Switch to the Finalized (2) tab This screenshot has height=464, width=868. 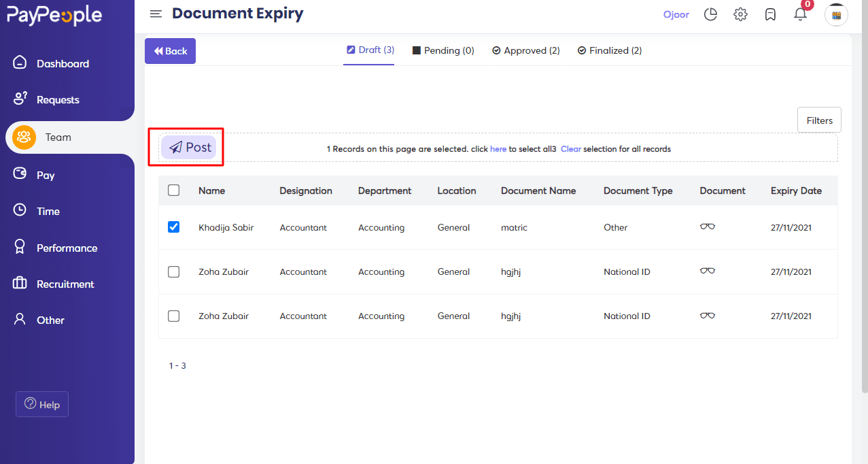click(x=609, y=50)
